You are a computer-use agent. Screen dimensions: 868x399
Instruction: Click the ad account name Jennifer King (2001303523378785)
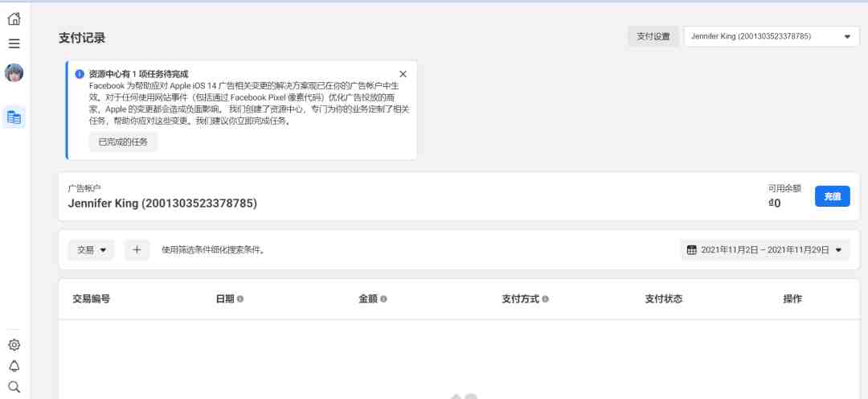click(162, 204)
